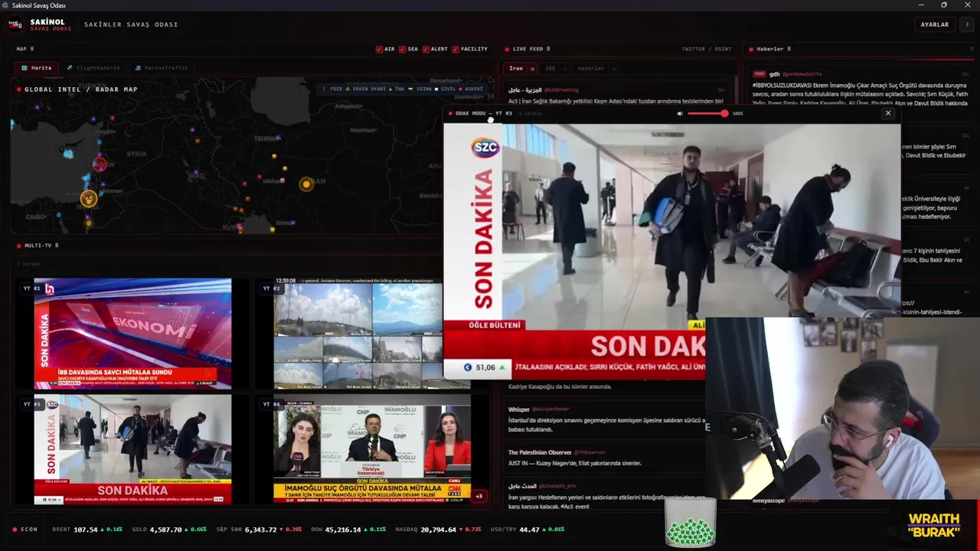Select the İran live feed tab

516,68
